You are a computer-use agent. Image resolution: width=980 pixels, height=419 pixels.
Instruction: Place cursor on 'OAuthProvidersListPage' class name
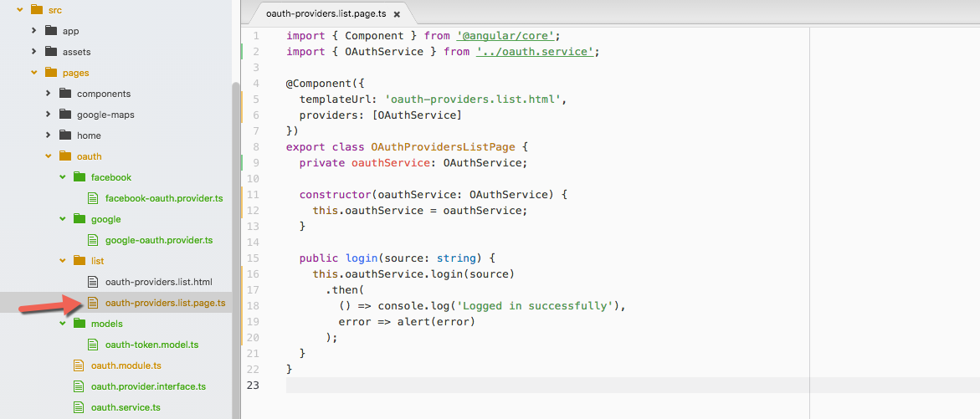443,147
